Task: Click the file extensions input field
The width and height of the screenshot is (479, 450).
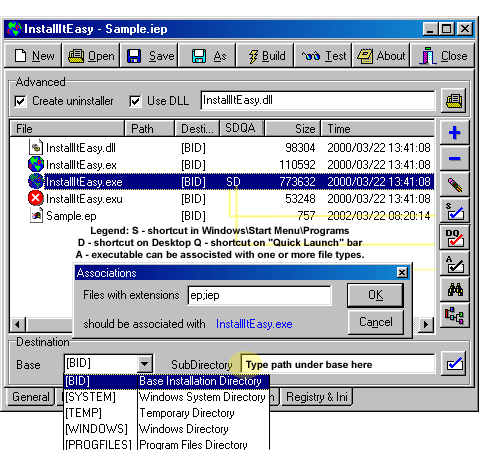Action: (259, 295)
